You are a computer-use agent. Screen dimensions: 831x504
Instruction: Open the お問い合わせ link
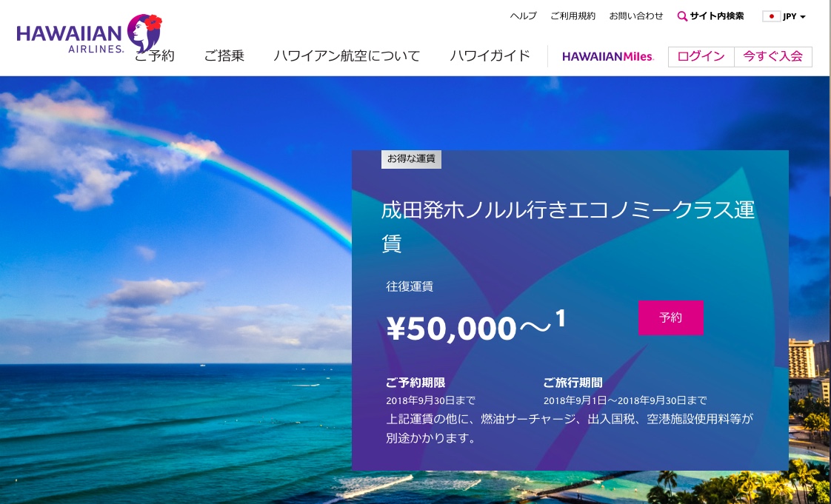(x=636, y=16)
